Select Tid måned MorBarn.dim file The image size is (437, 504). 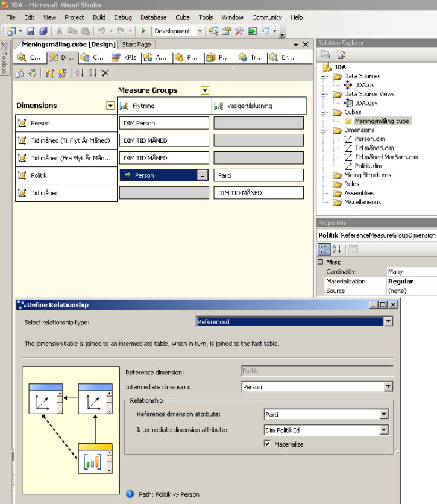(386, 157)
